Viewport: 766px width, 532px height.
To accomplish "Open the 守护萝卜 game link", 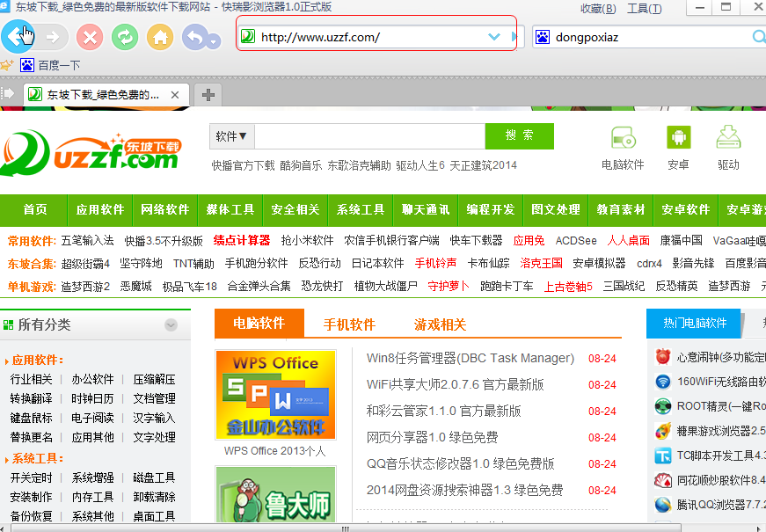I will 449,287.
